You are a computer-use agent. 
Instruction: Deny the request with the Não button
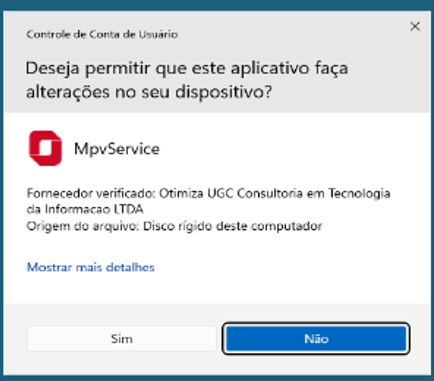tap(316, 339)
